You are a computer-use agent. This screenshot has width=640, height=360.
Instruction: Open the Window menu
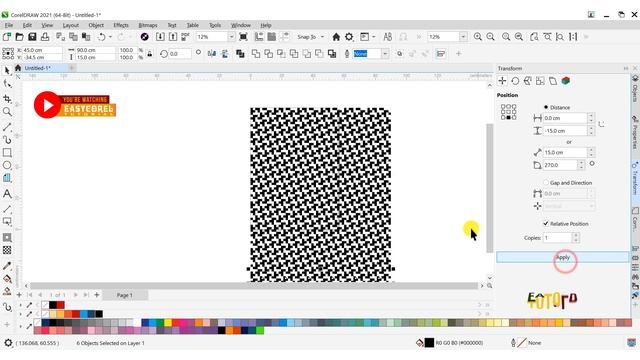tap(241, 25)
